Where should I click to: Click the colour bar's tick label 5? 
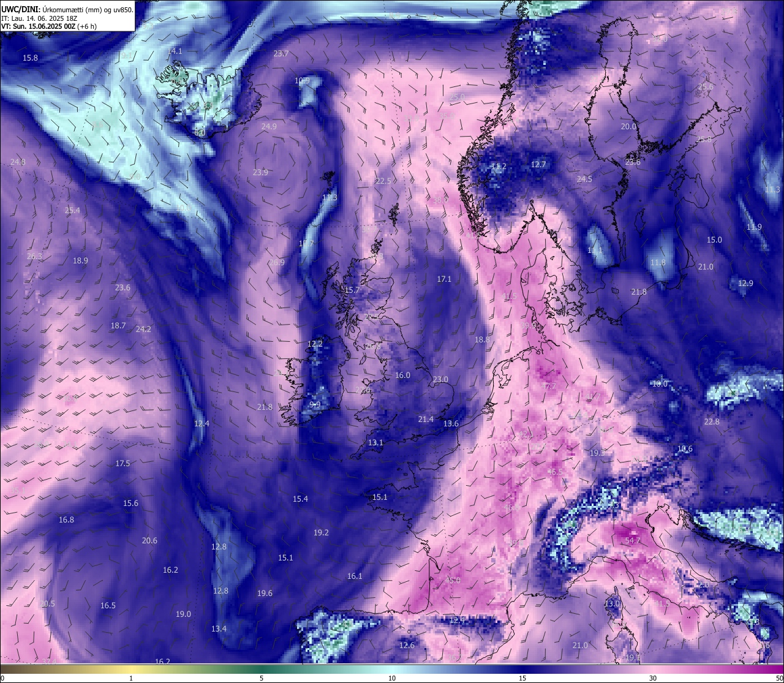point(262,678)
